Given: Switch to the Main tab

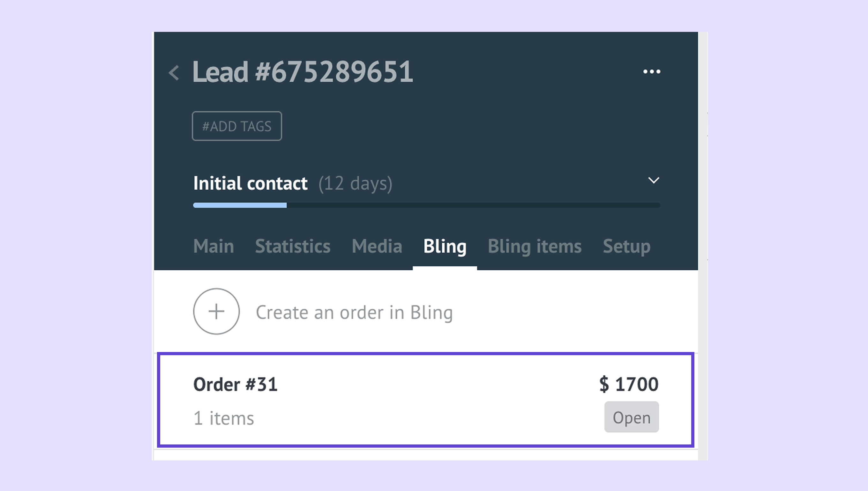Looking at the screenshot, I should point(213,246).
